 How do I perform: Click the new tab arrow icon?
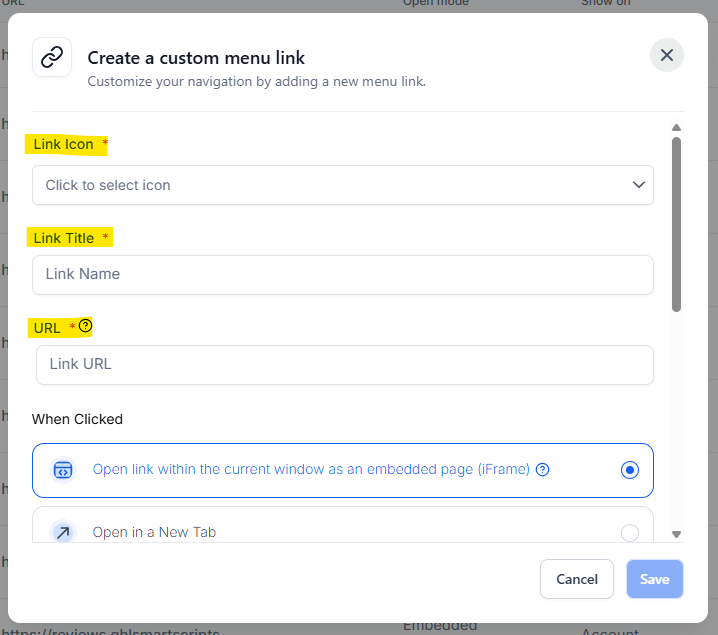[63, 532]
